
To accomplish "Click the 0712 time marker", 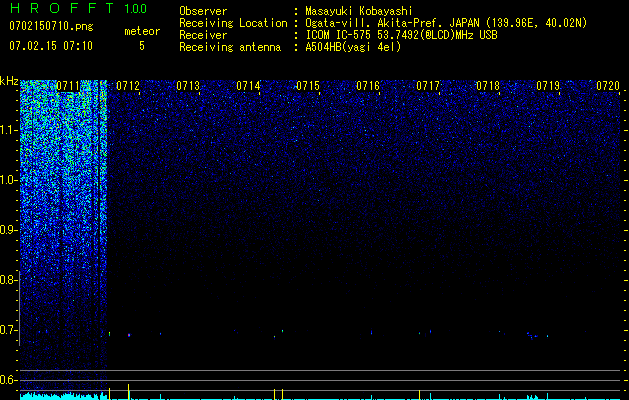I will pyautogui.click(x=128, y=86).
